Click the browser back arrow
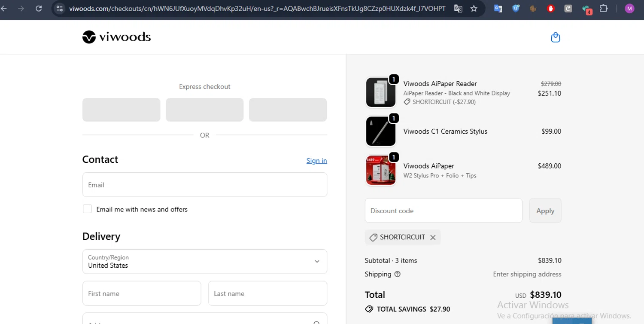The image size is (644, 324). [x=4, y=8]
